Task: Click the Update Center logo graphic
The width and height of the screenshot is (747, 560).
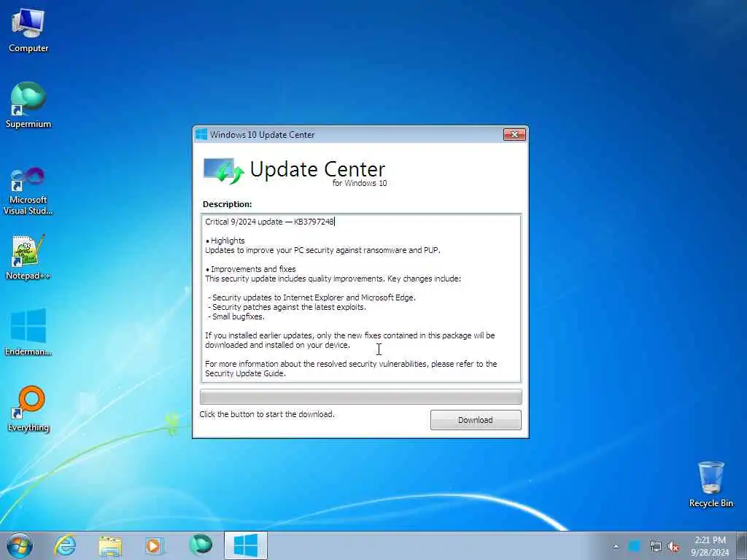Action: pos(223,171)
